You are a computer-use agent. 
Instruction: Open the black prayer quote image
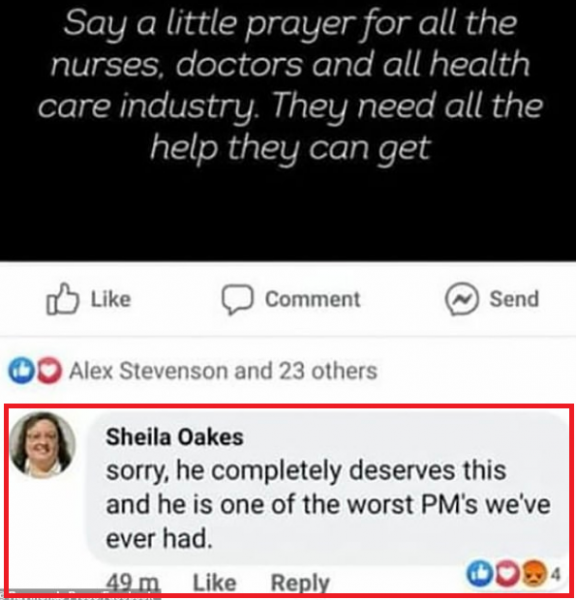coord(288,130)
